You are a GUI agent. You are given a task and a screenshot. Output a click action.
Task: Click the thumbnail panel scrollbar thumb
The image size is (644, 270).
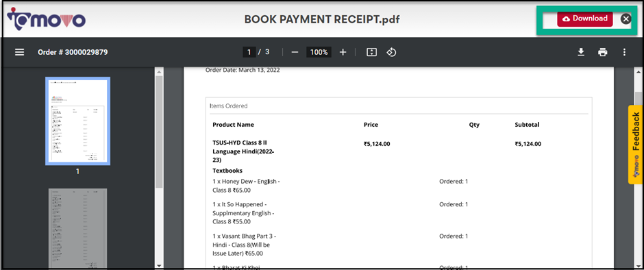tap(159, 132)
